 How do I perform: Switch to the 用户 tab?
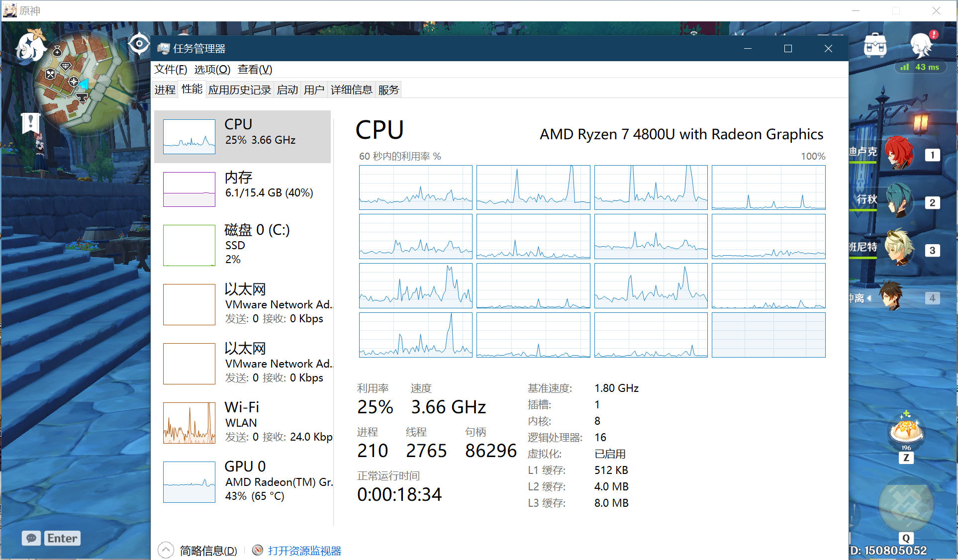coord(314,90)
